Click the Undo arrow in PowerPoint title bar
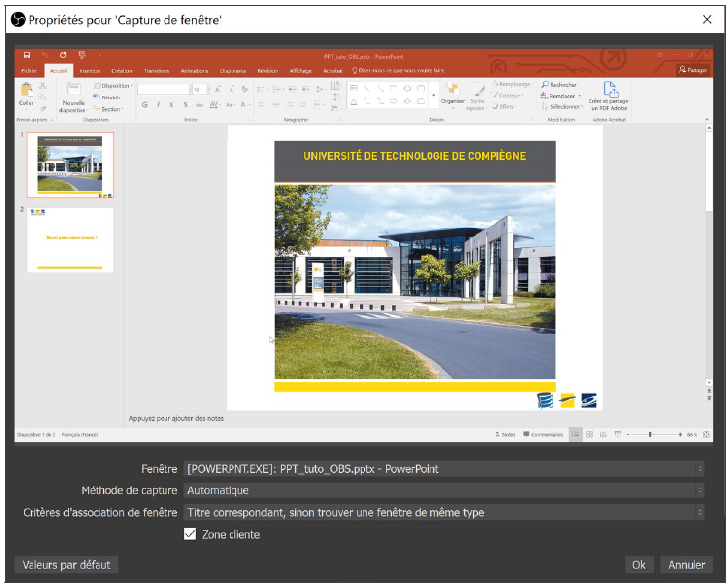This screenshot has width=728, height=586. pyautogui.click(x=45, y=55)
